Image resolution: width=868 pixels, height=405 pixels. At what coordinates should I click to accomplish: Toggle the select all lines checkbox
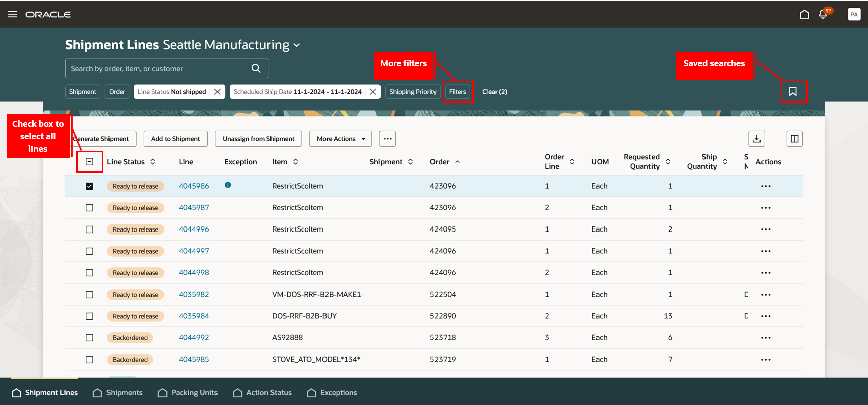click(90, 162)
